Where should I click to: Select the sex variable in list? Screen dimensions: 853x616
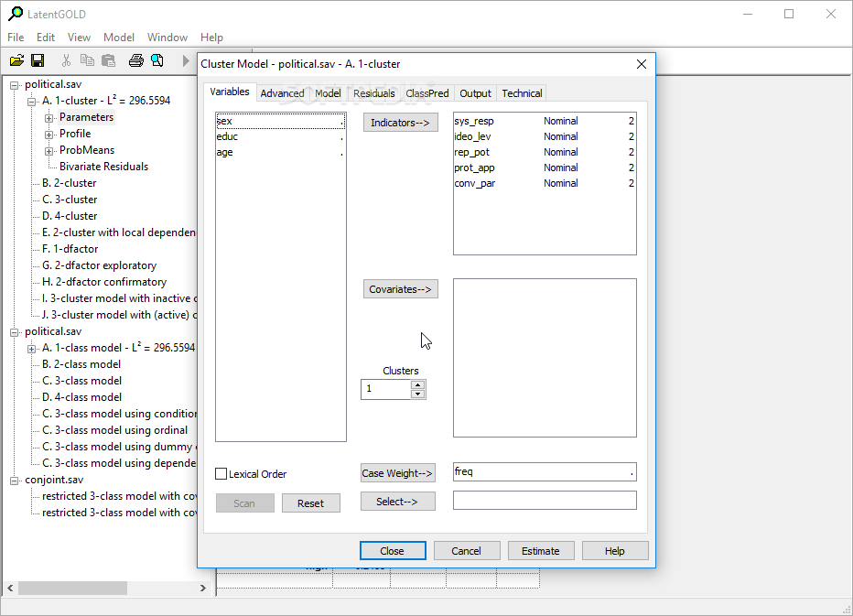point(280,122)
